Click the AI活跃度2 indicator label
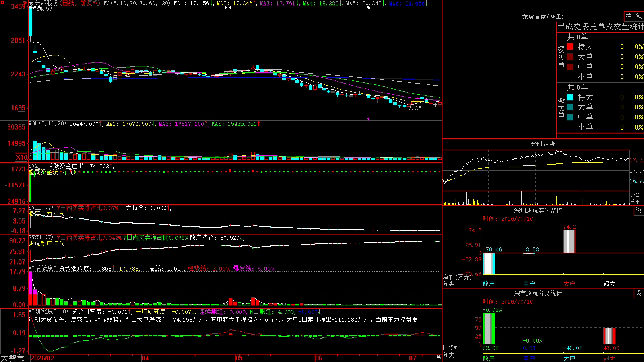644x362 pixels. [42, 269]
